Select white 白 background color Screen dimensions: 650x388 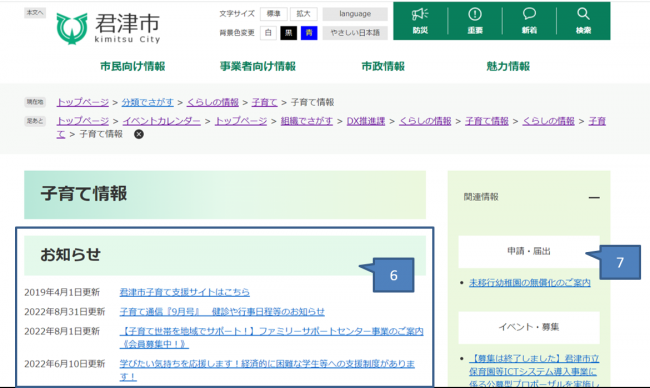268,33
